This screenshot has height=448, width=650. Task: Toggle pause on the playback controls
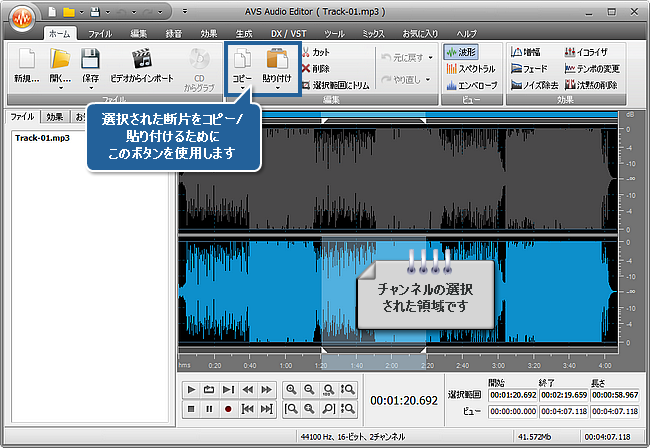(x=209, y=409)
